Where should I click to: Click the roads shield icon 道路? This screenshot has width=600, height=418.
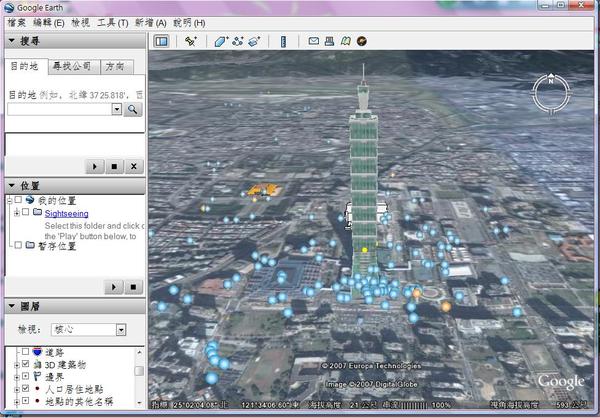pos(37,352)
